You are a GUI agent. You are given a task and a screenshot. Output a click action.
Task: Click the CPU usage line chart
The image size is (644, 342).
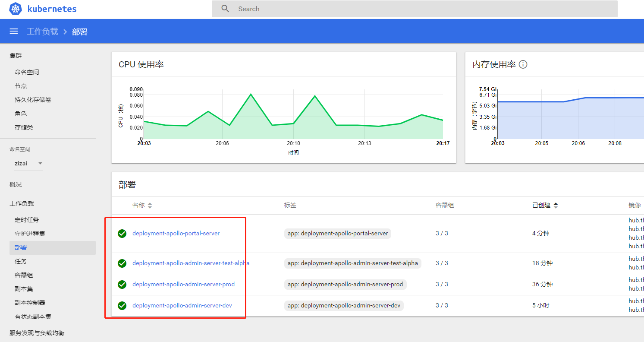(293, 114)
